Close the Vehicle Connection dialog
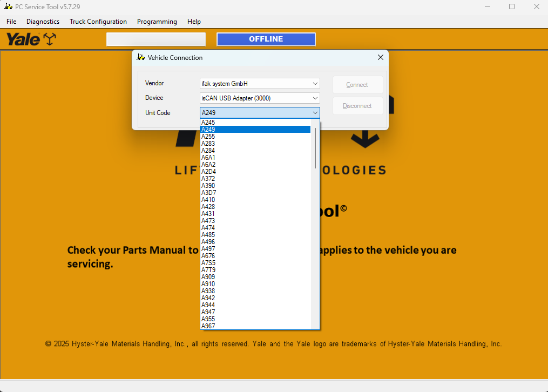The width and height of the screenshot is (548, 392). click(x=380, y=57)
